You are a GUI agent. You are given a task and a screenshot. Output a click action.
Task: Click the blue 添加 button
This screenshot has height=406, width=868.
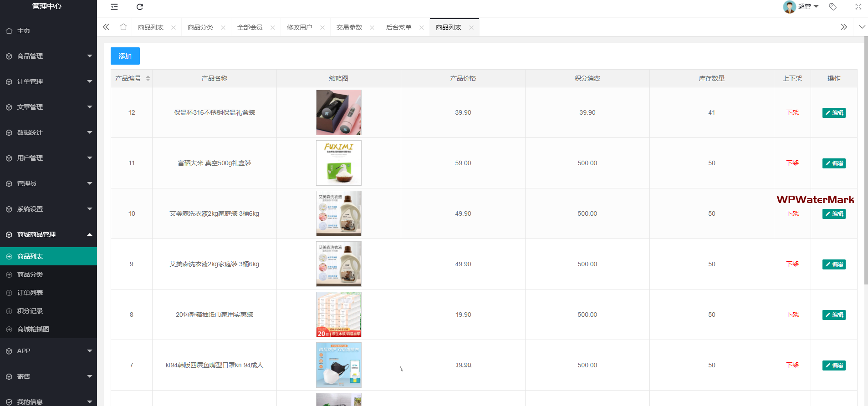tap(125, 56)
